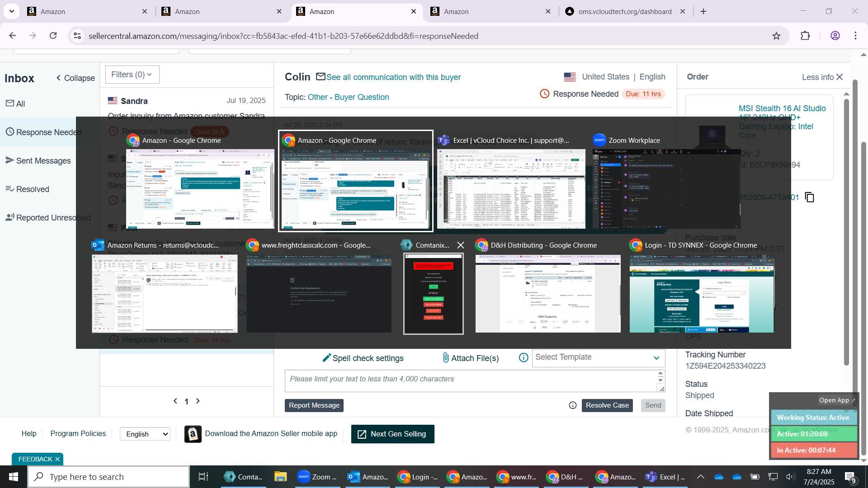
Task: Click the Report Message button
Action: click(314, 405)
